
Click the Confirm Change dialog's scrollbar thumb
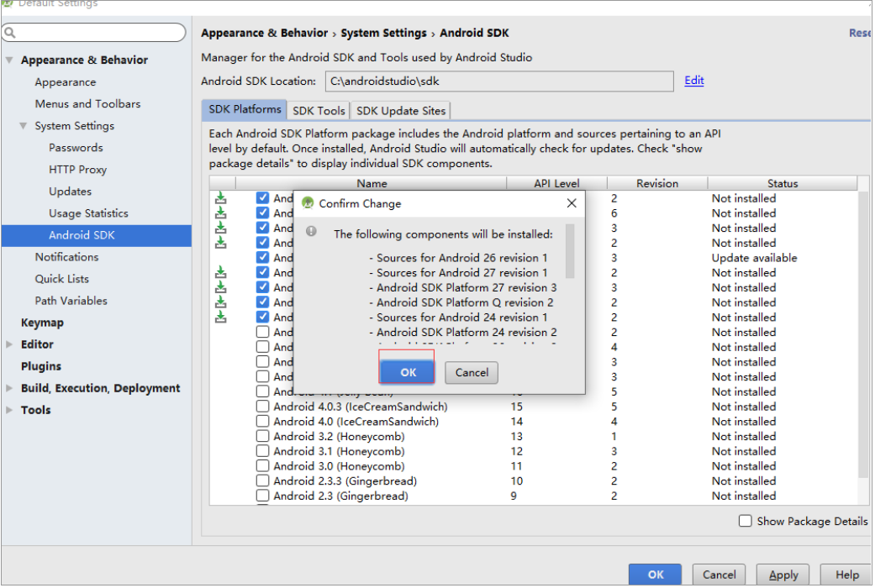569,250
